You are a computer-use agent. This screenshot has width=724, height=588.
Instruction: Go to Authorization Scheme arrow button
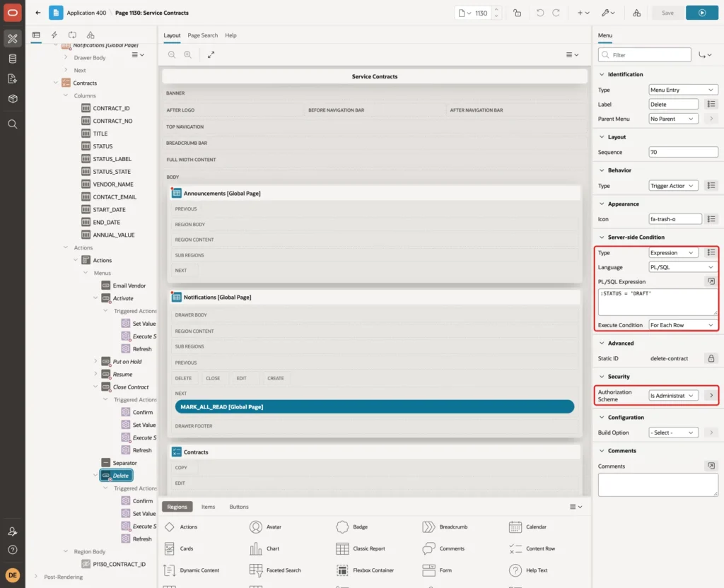click(x=711, y=396)
